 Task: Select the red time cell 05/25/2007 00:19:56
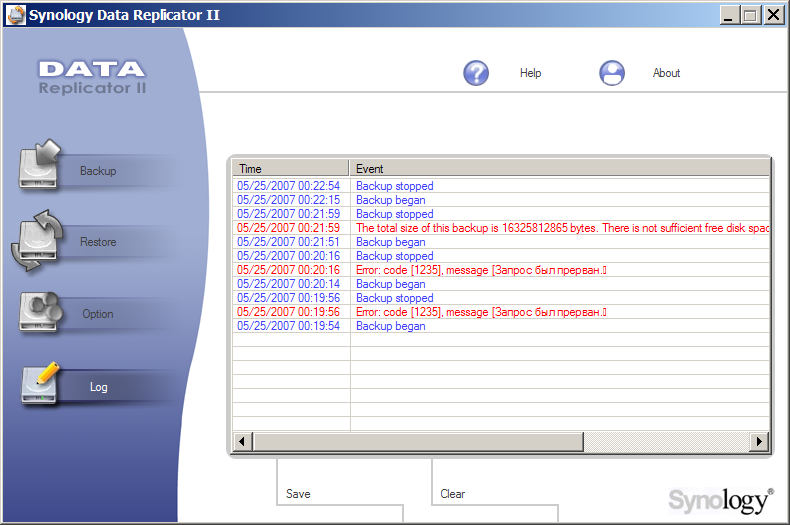pos(289,312)
